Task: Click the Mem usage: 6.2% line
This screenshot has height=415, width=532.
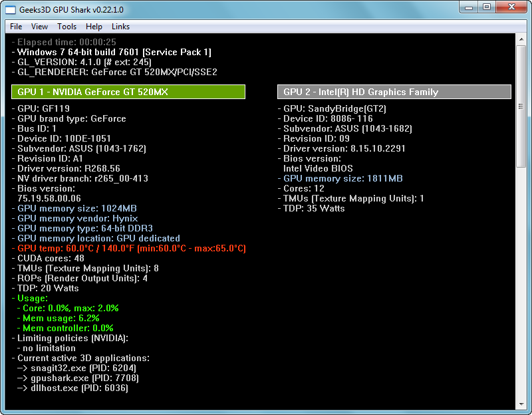Action: coord(59,319)
